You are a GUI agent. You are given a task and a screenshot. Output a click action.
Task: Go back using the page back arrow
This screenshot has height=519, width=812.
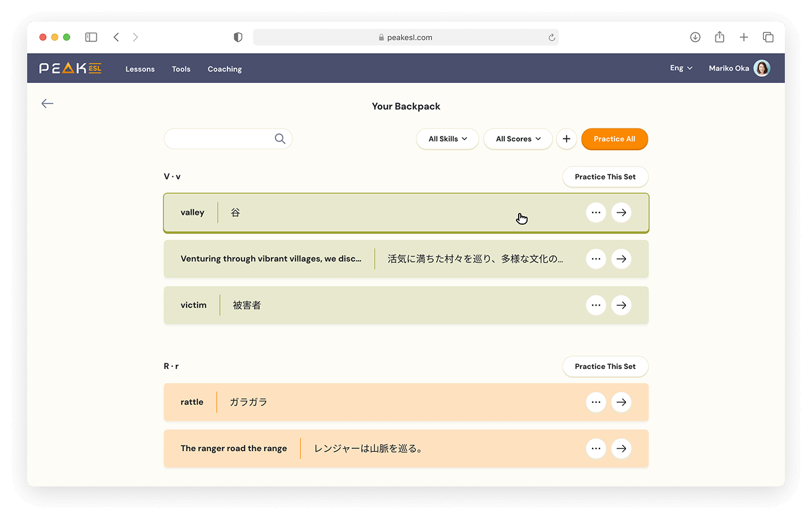[x=48, y=103]
